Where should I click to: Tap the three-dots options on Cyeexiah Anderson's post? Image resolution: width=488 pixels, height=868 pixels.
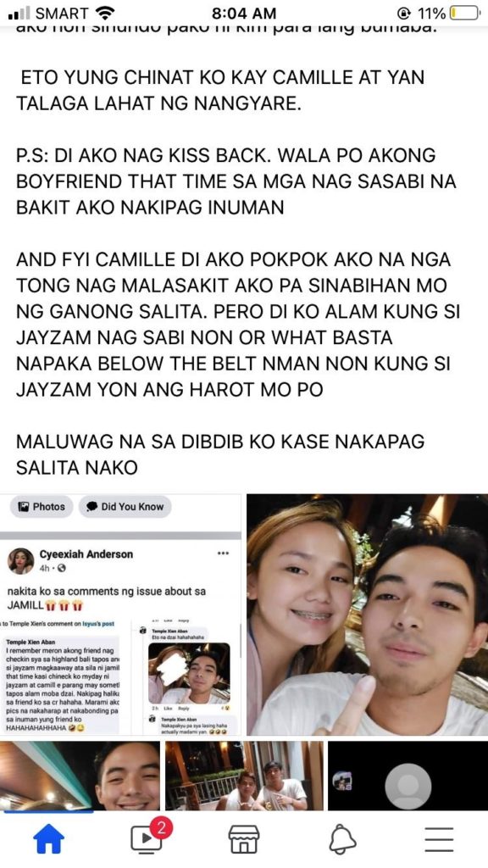click(223, 554)
